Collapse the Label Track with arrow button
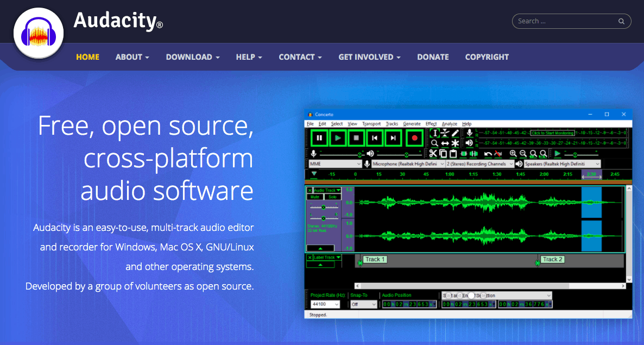Viewport: 644px width, 345px height. point(320,265)
